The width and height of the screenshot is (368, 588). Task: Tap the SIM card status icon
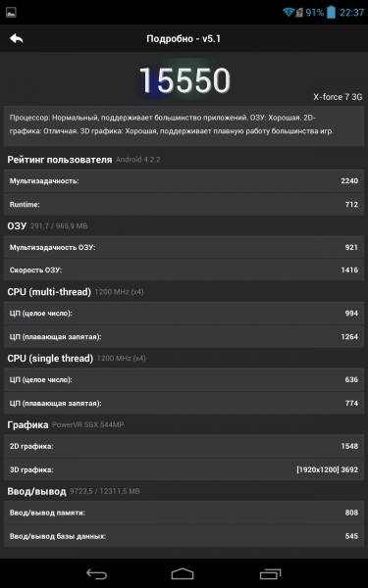tap(299, 13)
